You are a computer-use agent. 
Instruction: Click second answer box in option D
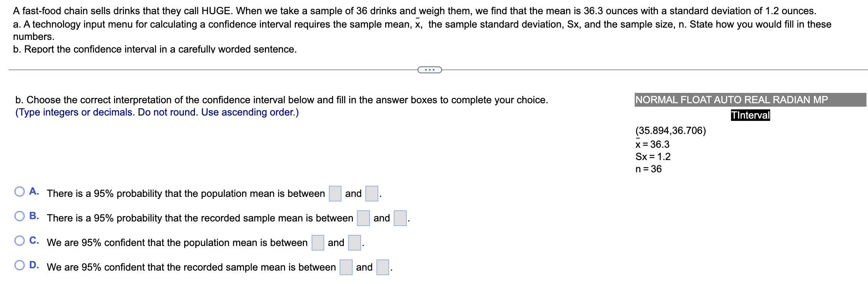point(383,267)
